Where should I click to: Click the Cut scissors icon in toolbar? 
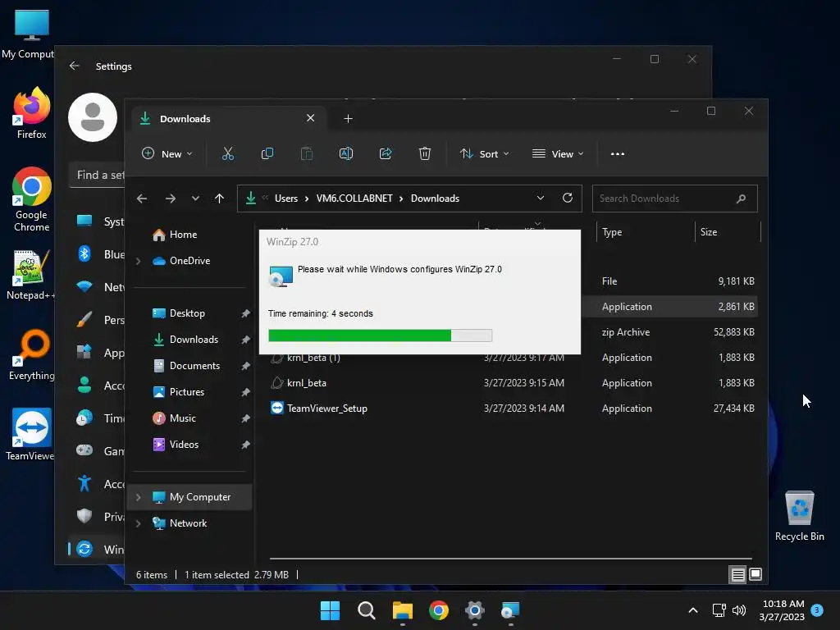(x=228, y=153)
